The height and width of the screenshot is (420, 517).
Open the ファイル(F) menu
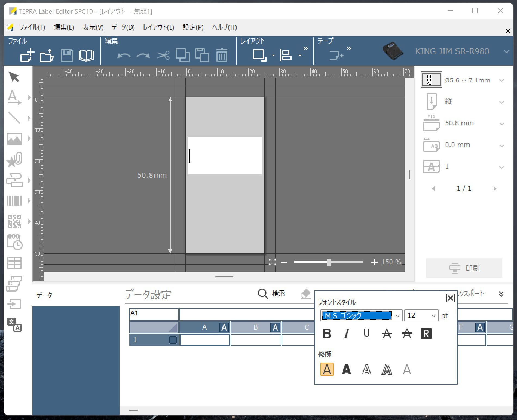click(x=32, y=27)
